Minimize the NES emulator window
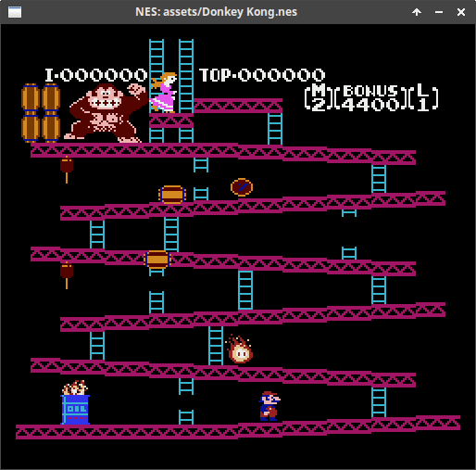Image resolution: width=476 pixels, height=470 pixels. click(439, 12)
